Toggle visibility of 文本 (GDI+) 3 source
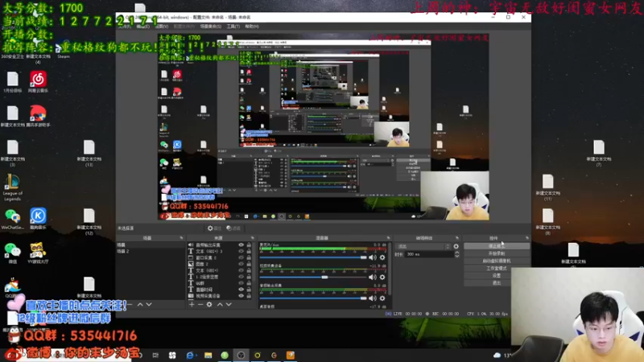Image resolution: width=644 pixels, height=362 pixels. click(x=241, y=251)
